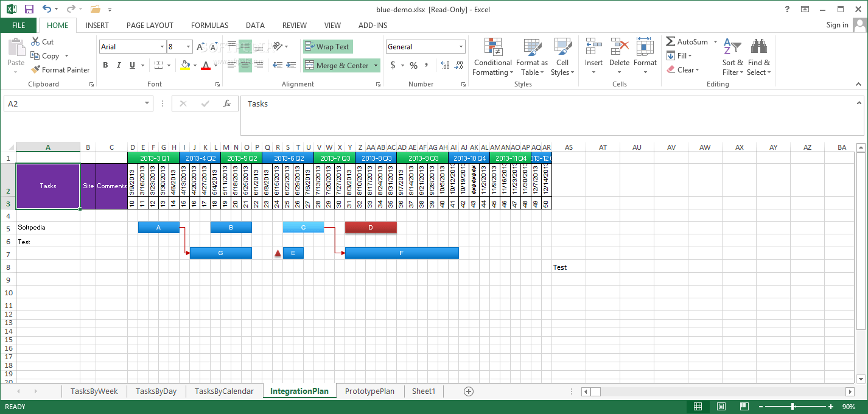The height and width of the screenshot is (414, 868).
Task: Add a new worksheet with the plus button
Action: click(x=468, y=391)
